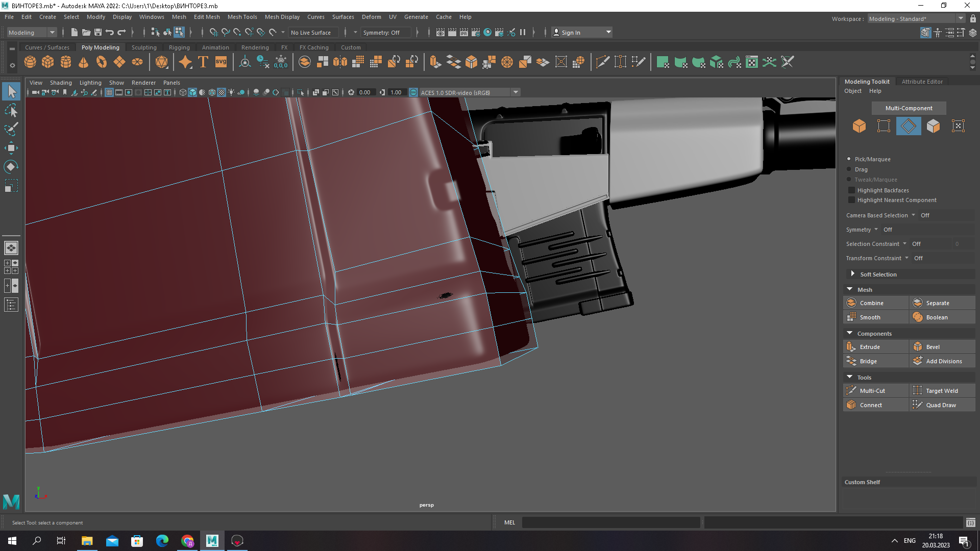
Task: Select the Drag radio option
Action: [x=849, y=169]
